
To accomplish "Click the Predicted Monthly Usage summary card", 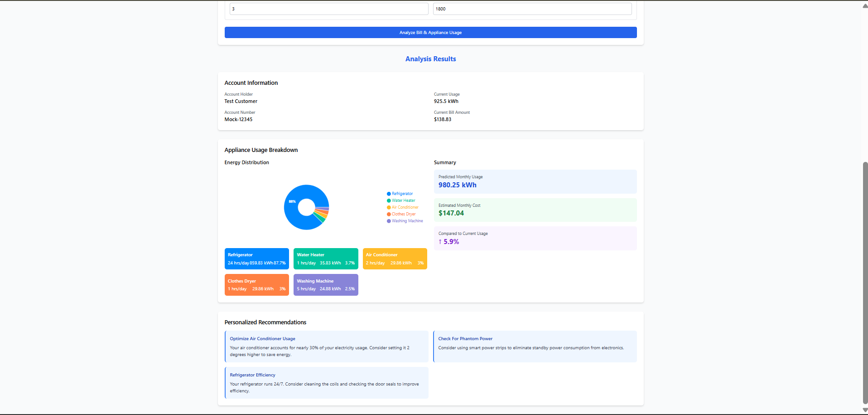I will (535, 181).
